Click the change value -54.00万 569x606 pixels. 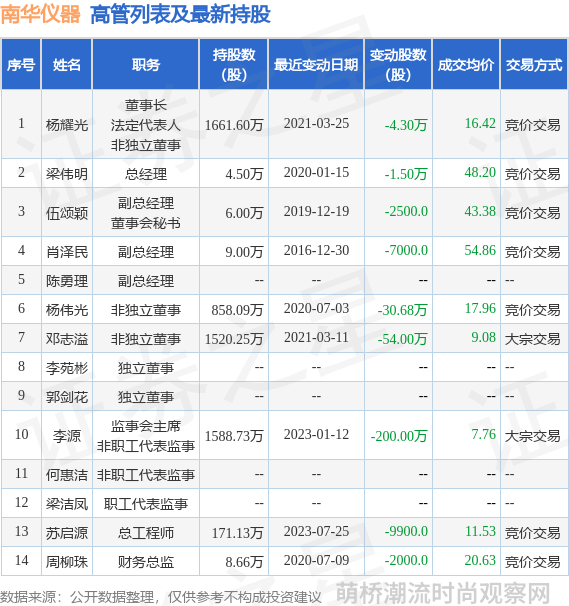402,339
